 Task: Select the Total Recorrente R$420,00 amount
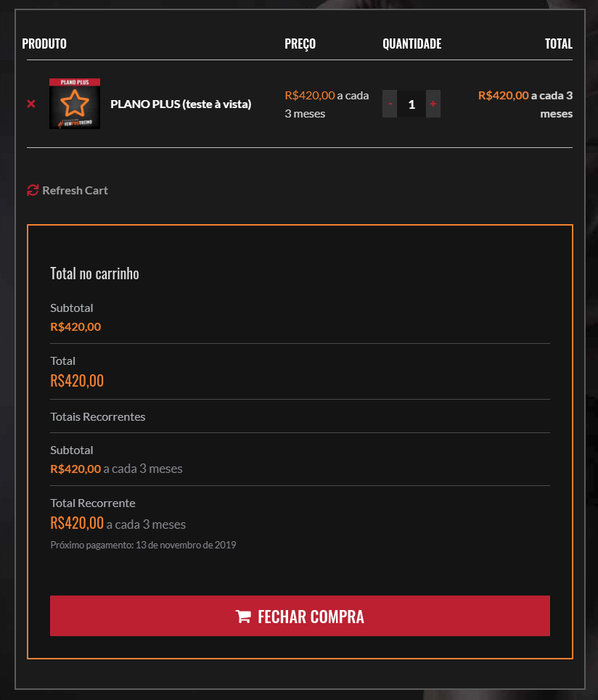77,523
